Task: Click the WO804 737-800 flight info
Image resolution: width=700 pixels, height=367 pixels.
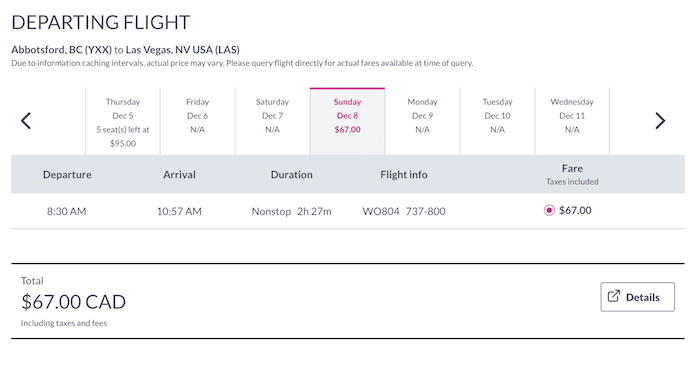Action: (x=404, y=211)
